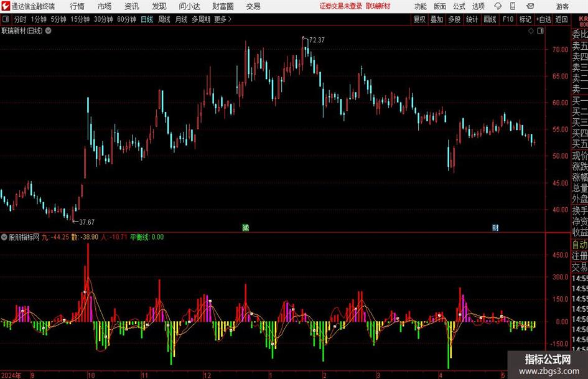Switch to the 1分钟 period
The width and height of the screenshot is (588, 379).
click(x=39, y=19)
